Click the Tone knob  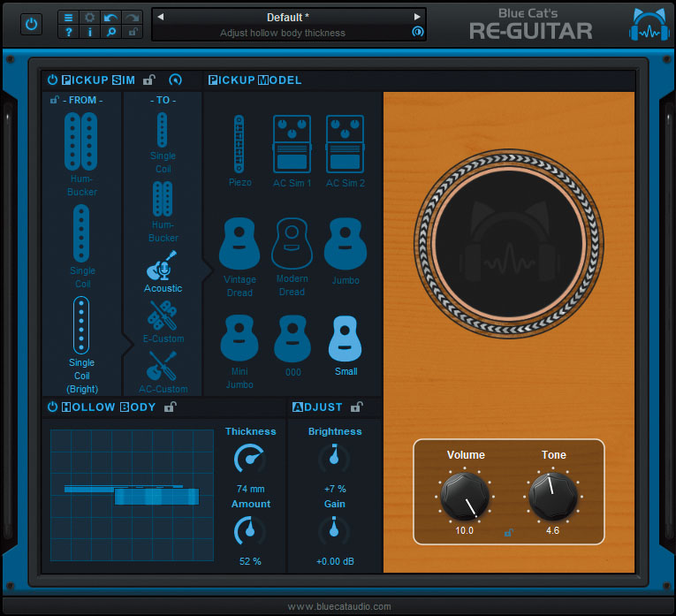(x=552, y=497)
